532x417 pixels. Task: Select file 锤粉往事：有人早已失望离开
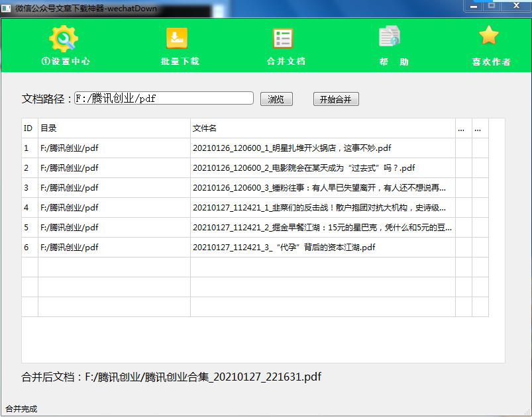(x=323, y=188)
